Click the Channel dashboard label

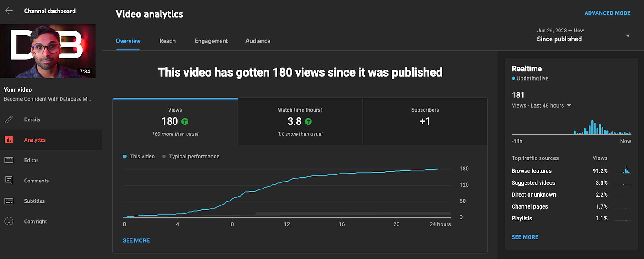50,11
